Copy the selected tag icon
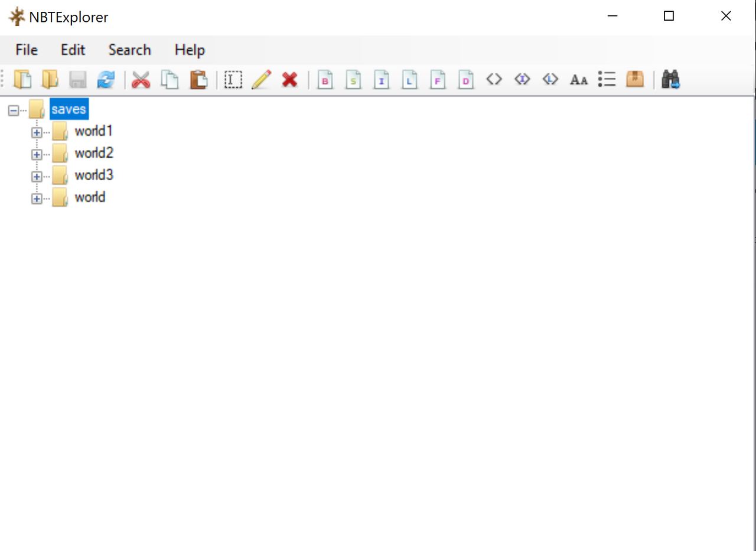 point(170,79)
